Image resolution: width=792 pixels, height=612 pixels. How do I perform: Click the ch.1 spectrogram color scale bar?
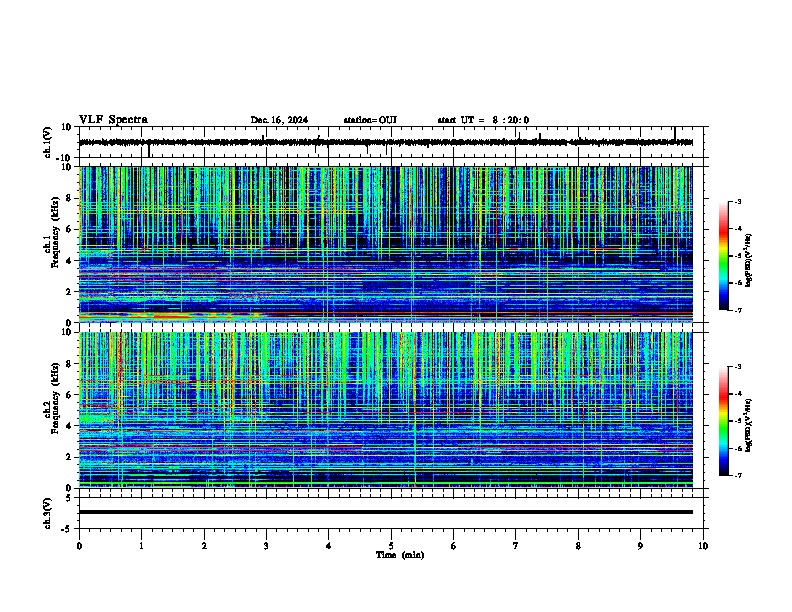(x=724, y=256)
